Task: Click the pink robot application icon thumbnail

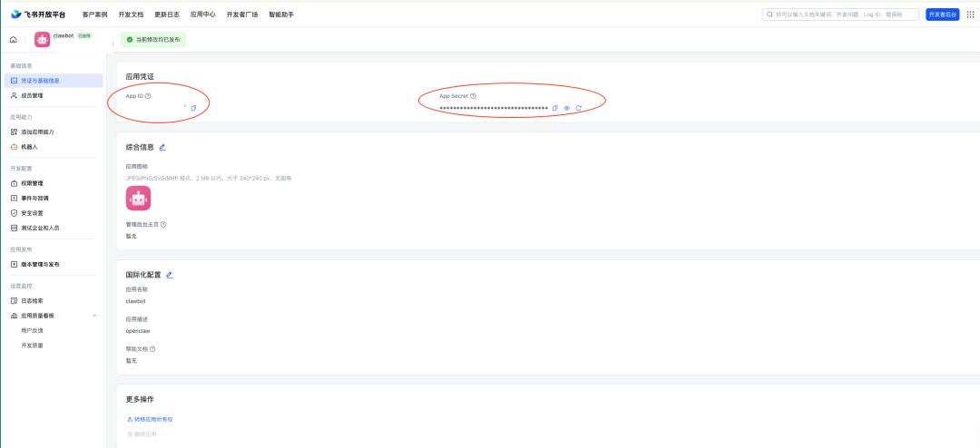Action: 138,198
